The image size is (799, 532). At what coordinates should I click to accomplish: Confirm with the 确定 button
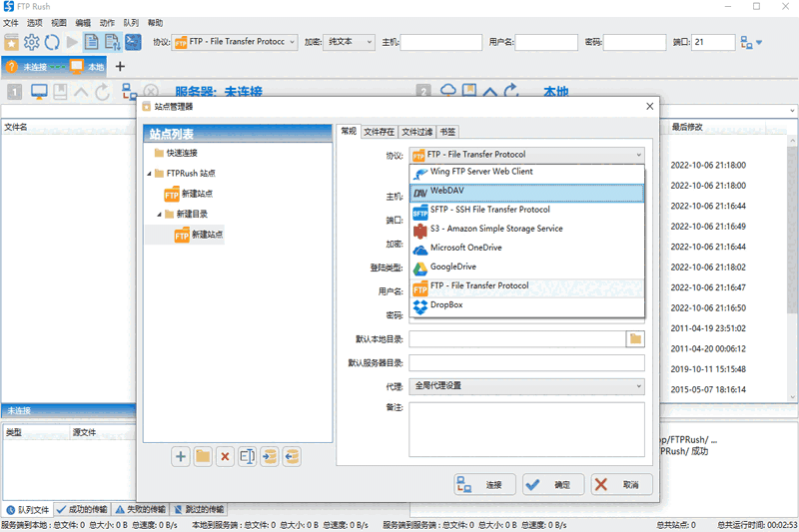click(x=553, y=485)
